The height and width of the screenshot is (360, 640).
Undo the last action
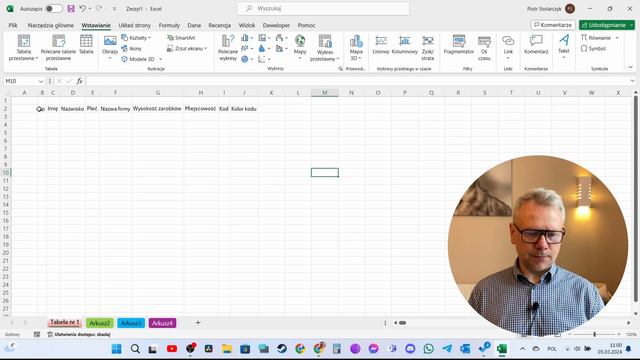coord(82,9)
